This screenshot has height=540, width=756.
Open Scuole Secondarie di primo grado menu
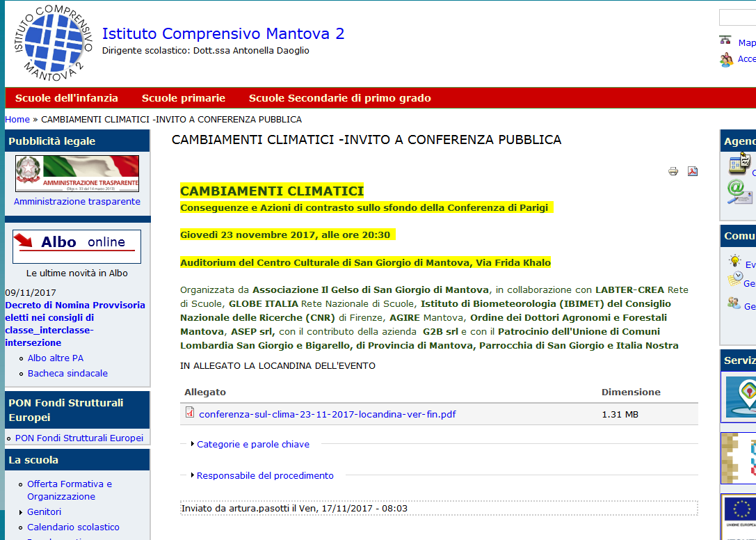pos(339,98)
